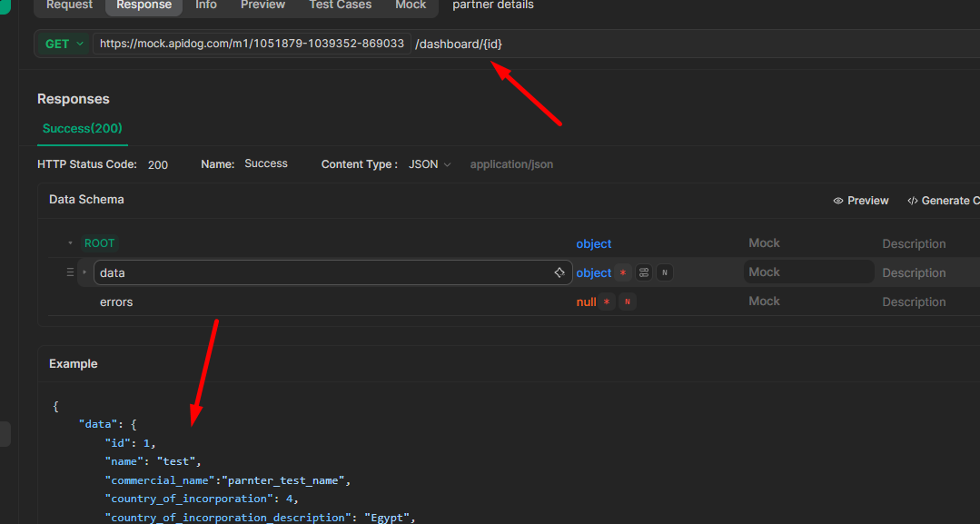This screenshot has width=980, height=524.
Task: Click the eye icon next to Preview
Action: (838, 201)
